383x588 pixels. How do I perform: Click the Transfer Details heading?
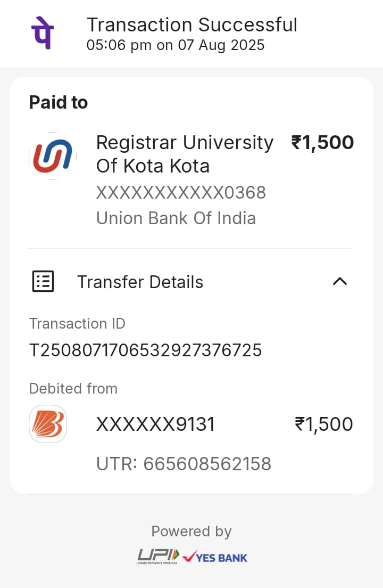click(x=140, y=282)
